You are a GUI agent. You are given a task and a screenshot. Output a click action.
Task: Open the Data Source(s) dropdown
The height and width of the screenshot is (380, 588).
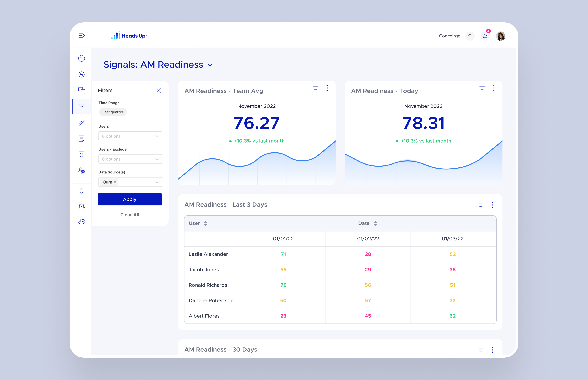(x=130, y=182)
